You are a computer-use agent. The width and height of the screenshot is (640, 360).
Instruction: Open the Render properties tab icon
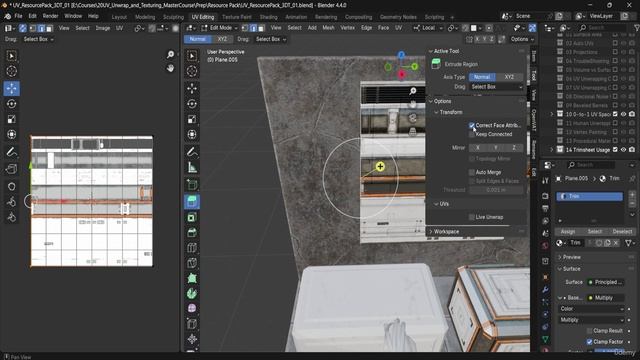(x=545, y=196)
